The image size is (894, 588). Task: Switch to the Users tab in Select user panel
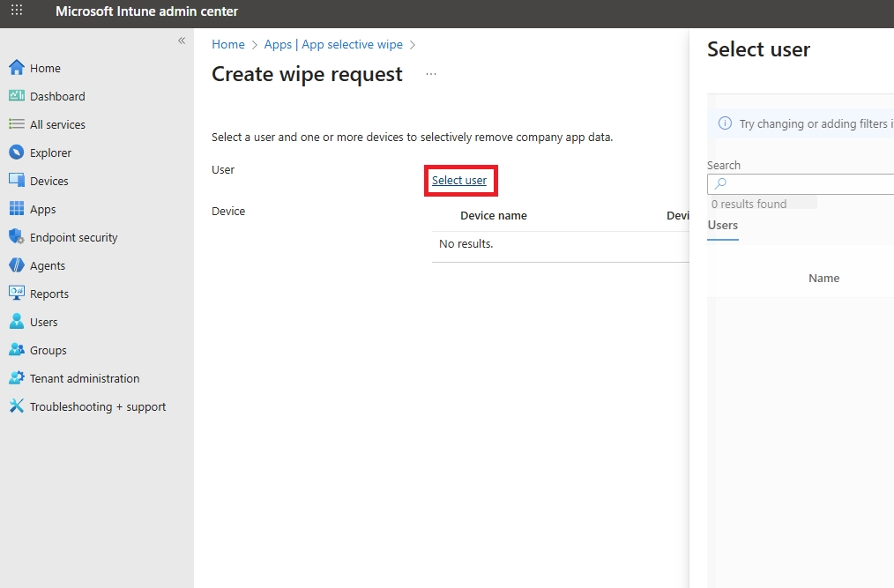tap(722, 226)
